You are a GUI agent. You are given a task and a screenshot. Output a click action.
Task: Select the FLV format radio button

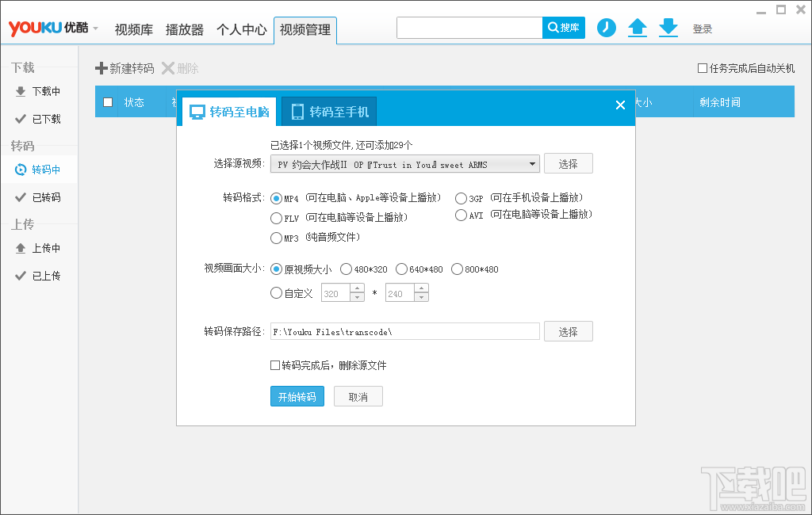(277, 219)
